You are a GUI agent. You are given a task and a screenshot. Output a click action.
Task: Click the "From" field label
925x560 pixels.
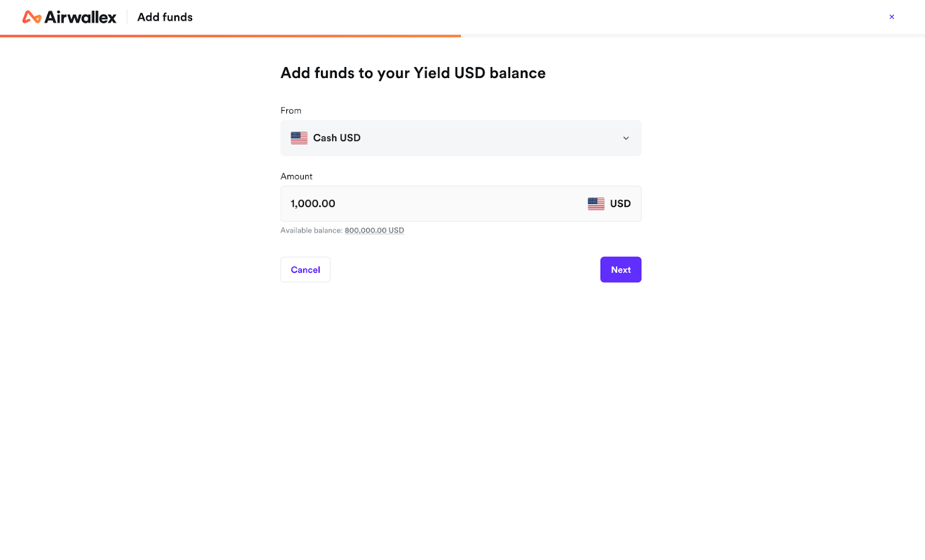pos(291,110)
